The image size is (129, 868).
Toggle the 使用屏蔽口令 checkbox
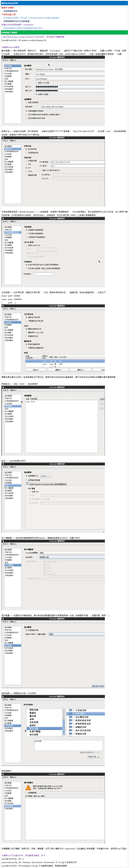point(26,476)
